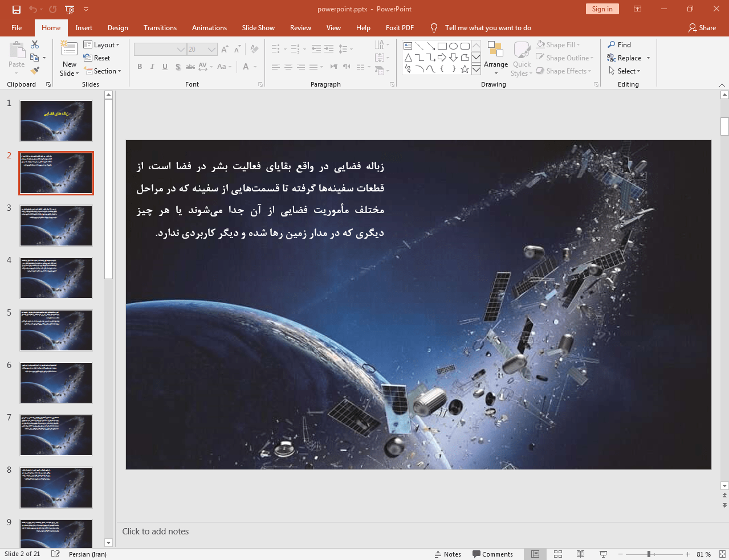This screenshot has height=560, width=729.
Task: Choose the Right Arrow block shape
Action: coord(442,58)
